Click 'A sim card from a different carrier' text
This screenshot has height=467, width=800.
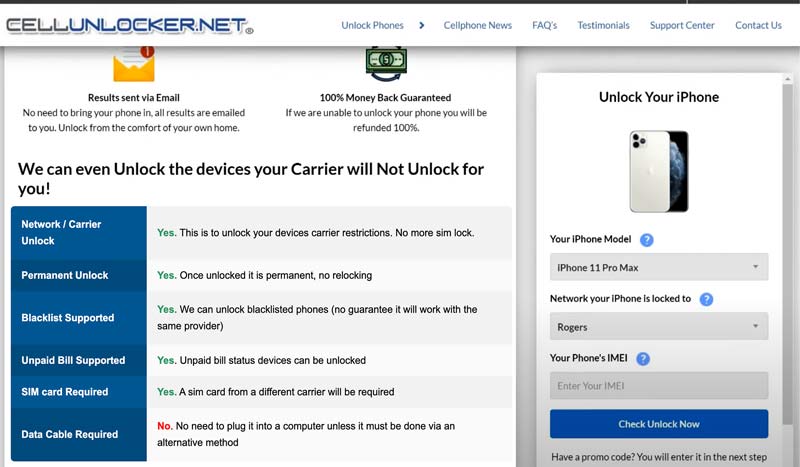pos(287,392)
